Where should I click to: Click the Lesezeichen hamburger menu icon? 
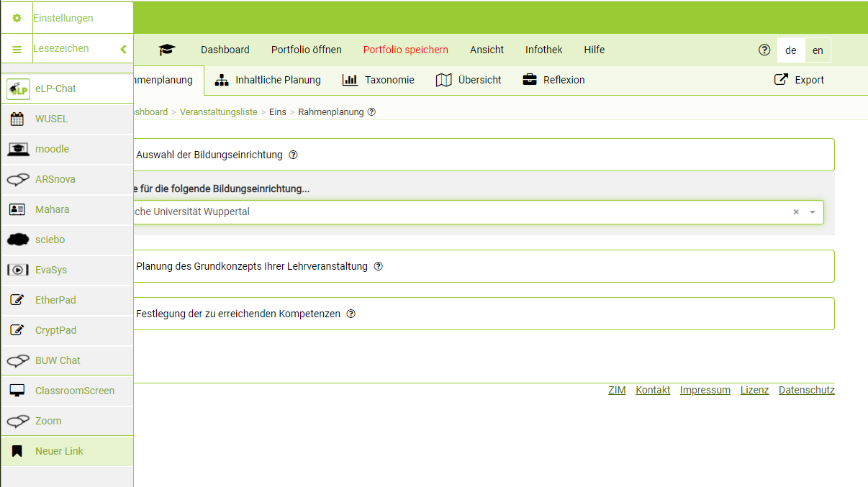(17, 50)
